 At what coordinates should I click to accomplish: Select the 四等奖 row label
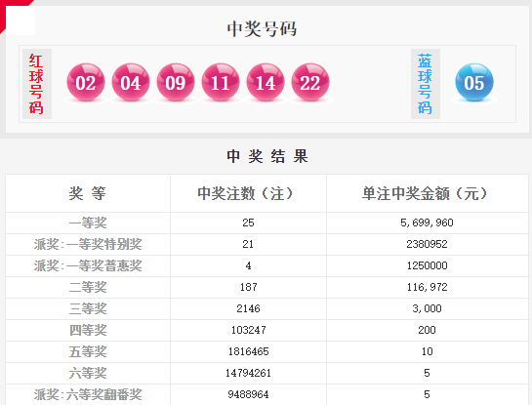[x=88, y=330]
